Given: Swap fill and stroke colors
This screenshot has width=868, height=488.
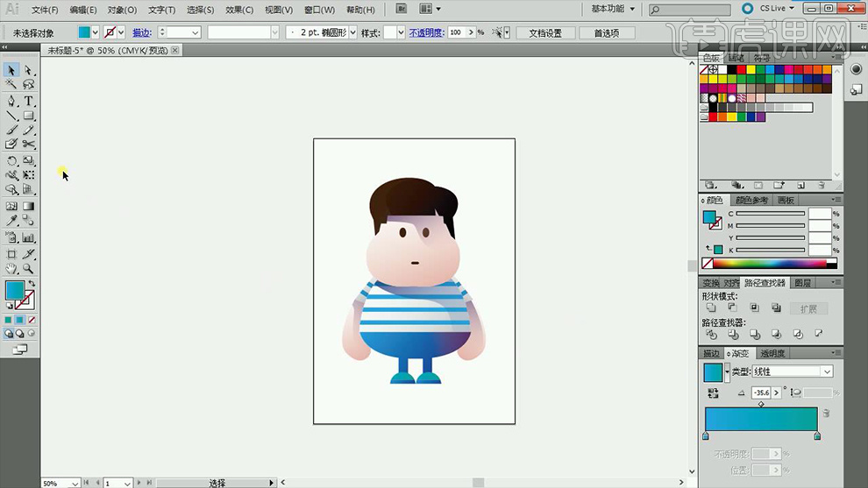Looking at the screenshot, I should click(32, 283).
